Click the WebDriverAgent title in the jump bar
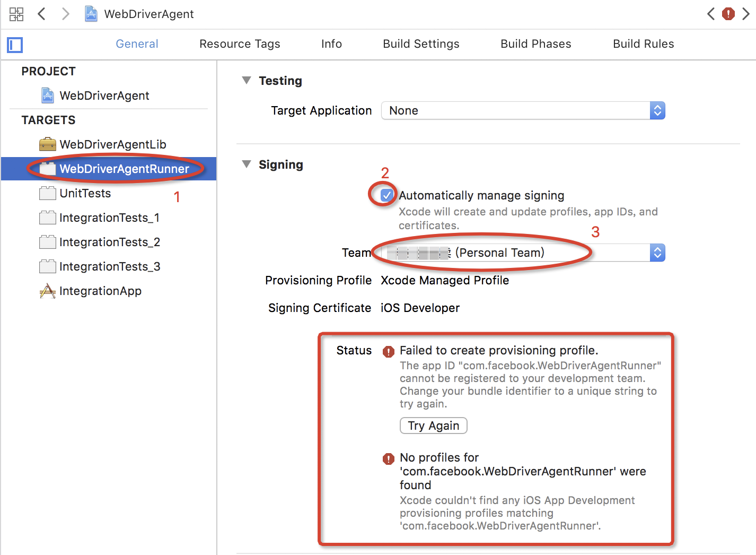This screenshot has width=756, height=555. pos(149,14)
